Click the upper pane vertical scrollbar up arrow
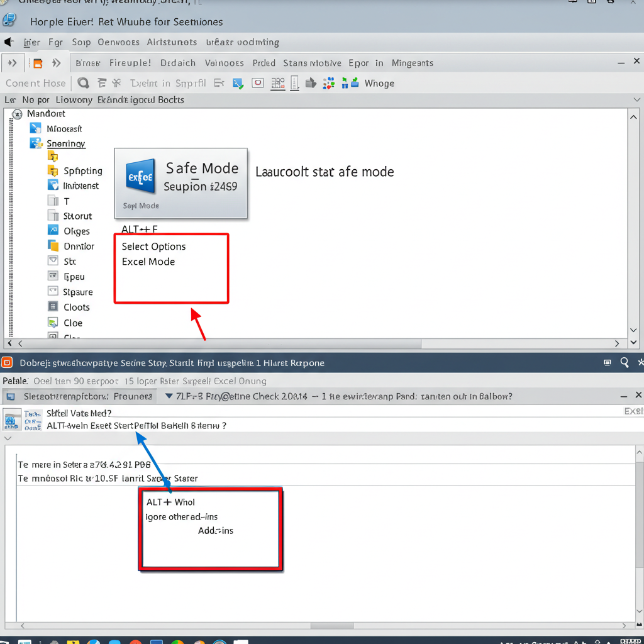Viewport: 644px width, 644px height. tap(633, 117)
